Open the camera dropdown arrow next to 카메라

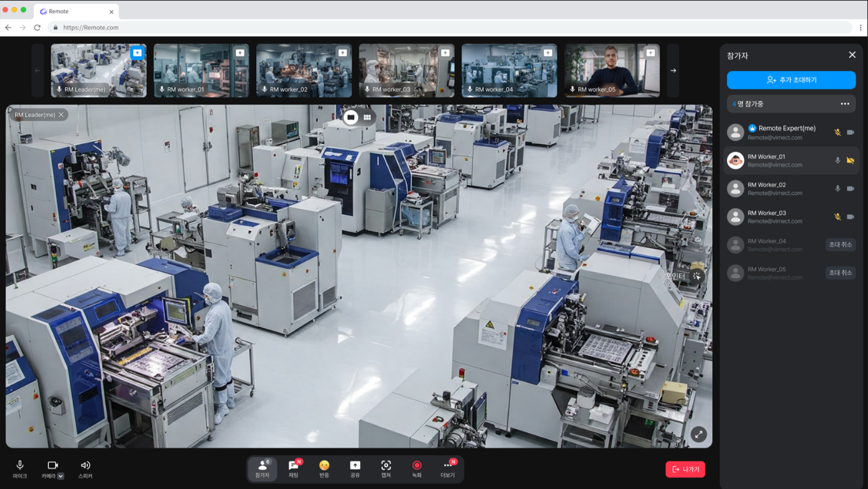pos(60,476)
